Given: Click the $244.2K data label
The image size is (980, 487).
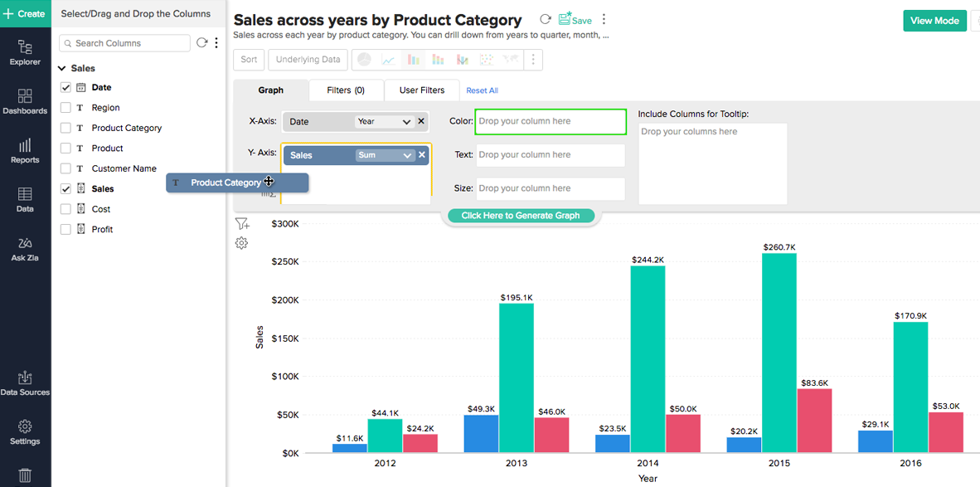Looking at the screenshot, I should [x=648, y=260].
